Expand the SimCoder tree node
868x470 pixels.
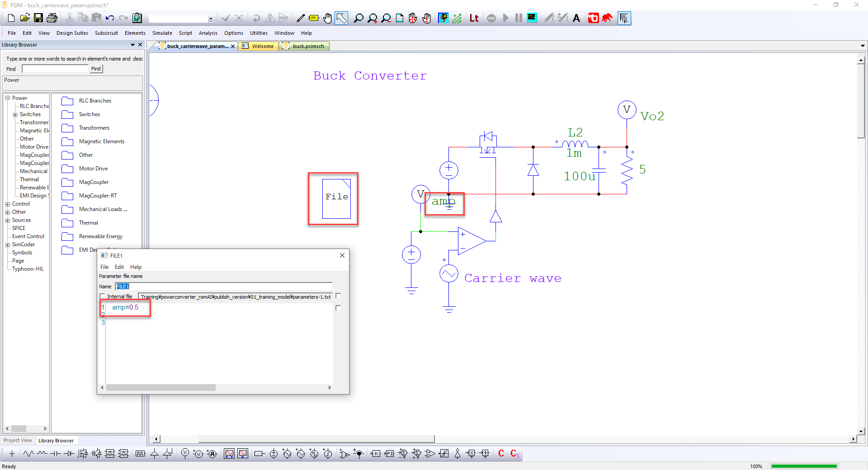click(x=7, y=245)
